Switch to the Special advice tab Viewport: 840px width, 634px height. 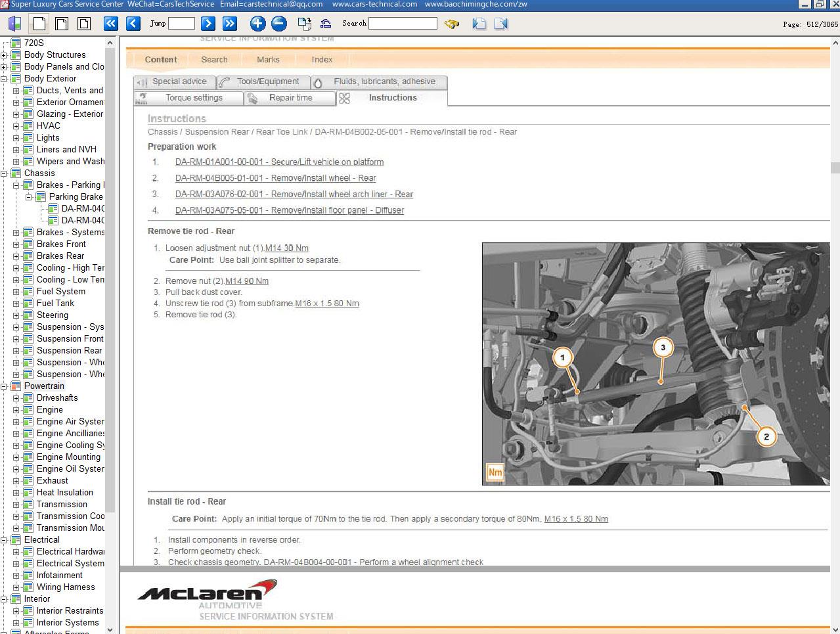point(173,82)
